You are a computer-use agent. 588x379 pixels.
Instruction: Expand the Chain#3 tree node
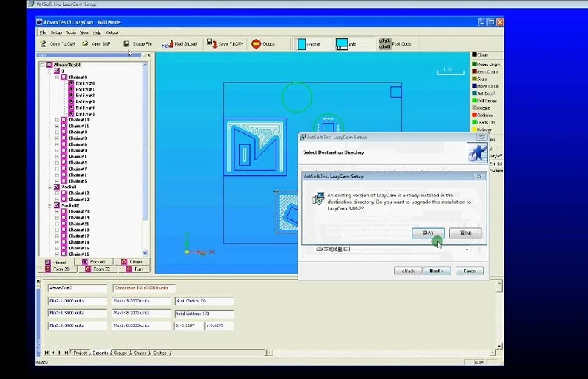click(57, 132)
